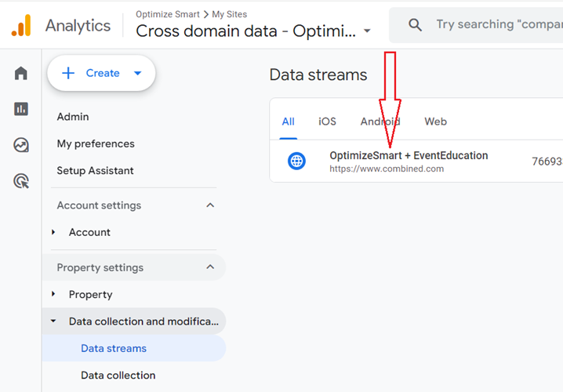Open the Home icon in sidebar
Image resolution: width=563 pixels, height=392 pixels.
click(21, 73)
